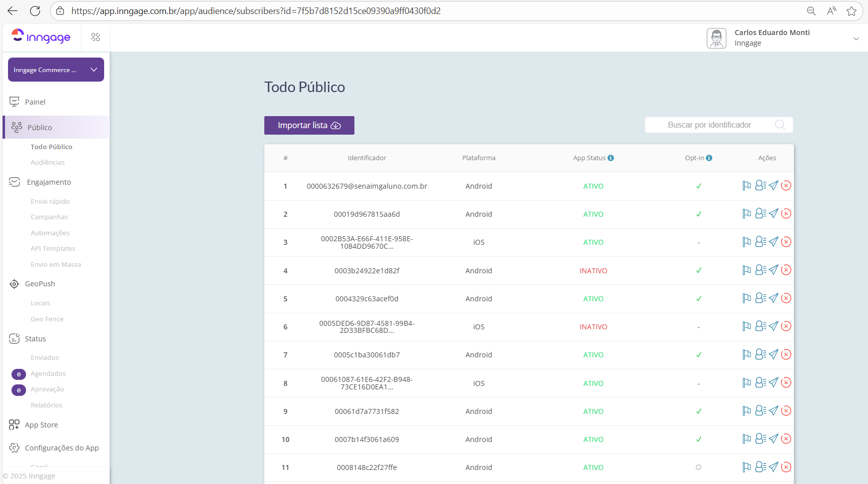This screenshot has width=868, height=484.
Task: Click the green opt-in checkmark in row 9
Action: 698,411
